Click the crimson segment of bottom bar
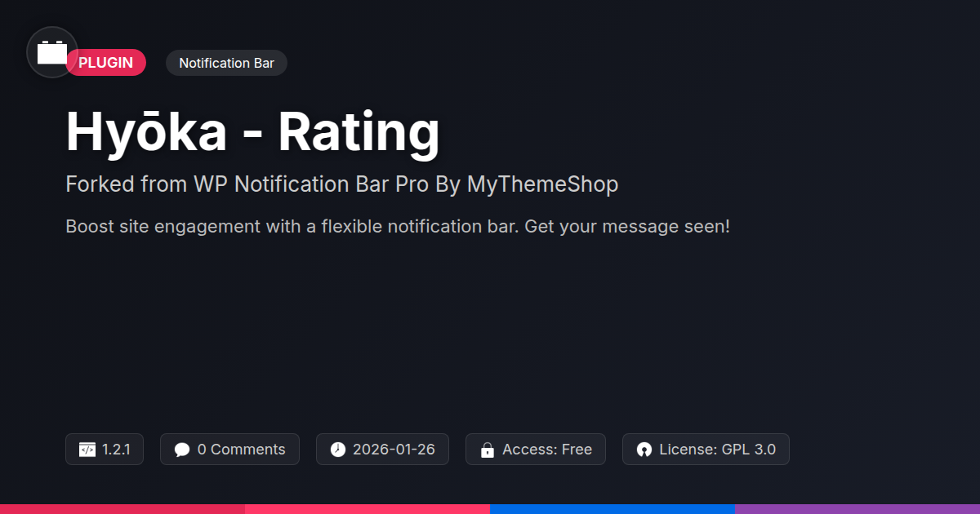This screenshot has width=980, height=514. pyautogui.click(x=122, y=509)
